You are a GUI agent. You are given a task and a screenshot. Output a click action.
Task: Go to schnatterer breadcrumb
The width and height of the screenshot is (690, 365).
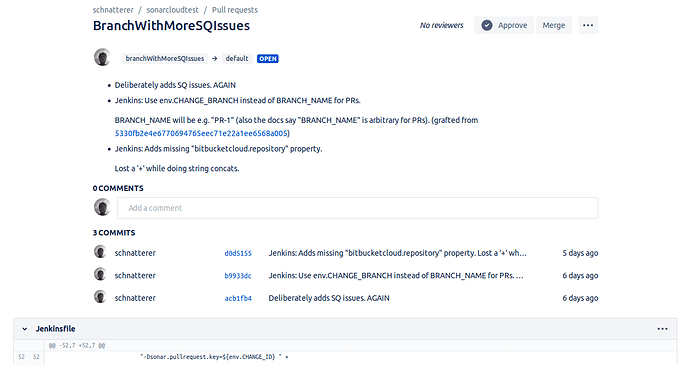[113, 10]
